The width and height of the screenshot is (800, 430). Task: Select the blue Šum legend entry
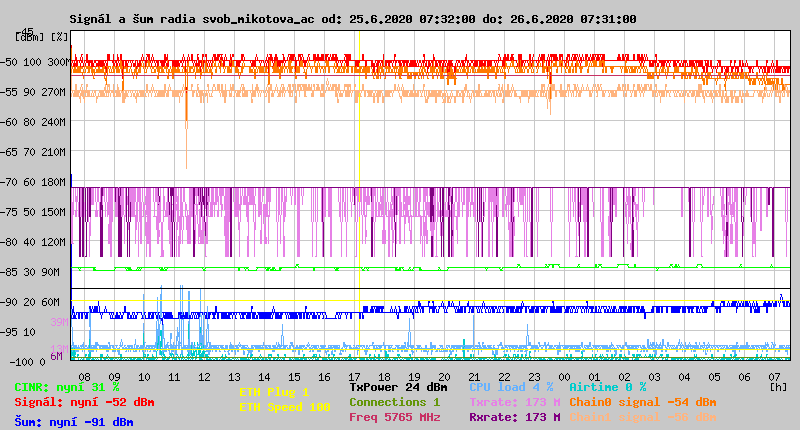pyautogui.click(x=73, y=421)
